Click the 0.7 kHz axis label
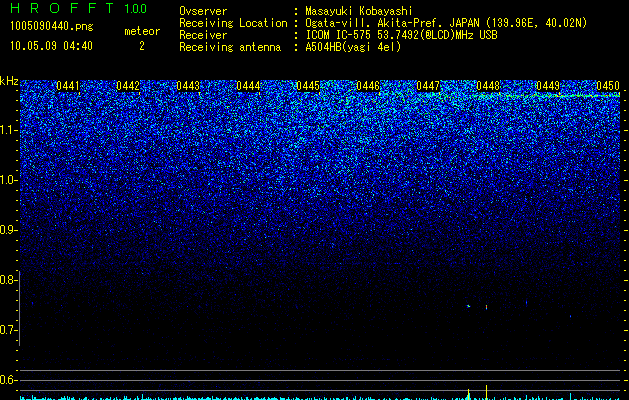 pyautogui.click(x=8, y=330)
